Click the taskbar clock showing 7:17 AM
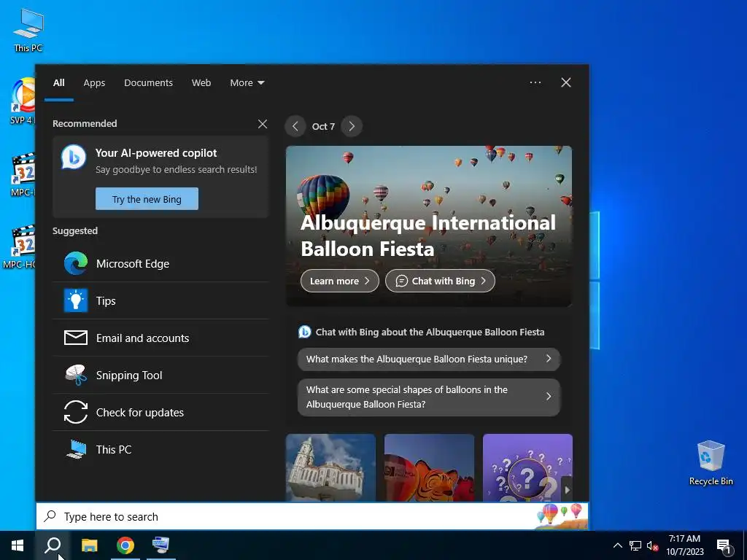Viewport: 747px width, 560px height. coord(684,545)
